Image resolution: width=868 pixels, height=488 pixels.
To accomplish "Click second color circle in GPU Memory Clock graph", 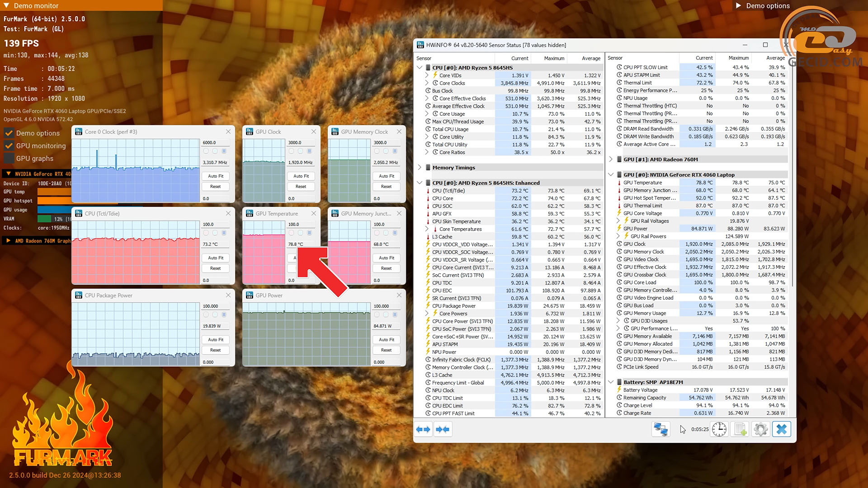I will pos(386,151).
